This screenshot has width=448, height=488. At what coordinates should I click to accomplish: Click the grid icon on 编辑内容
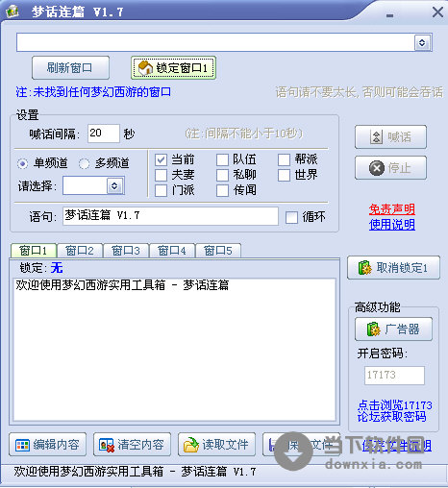(x=22, y=445)
